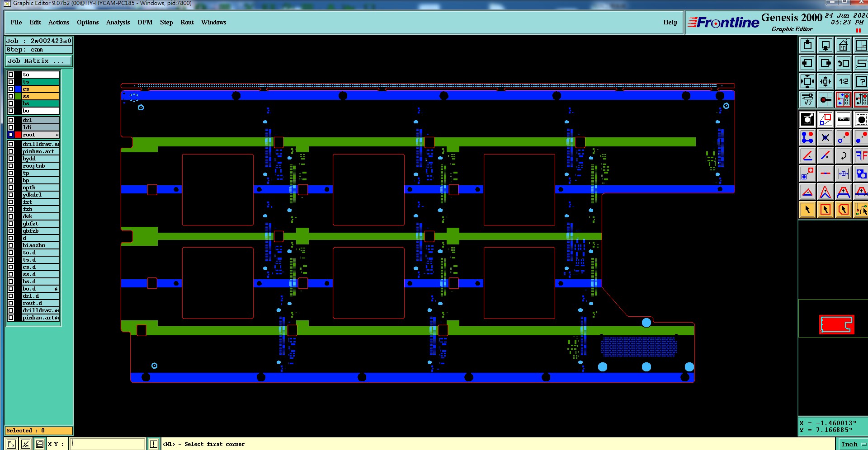Click the pan right arrow icon
Viewport: 868px width, 450px height.
(x=826, y=63)
